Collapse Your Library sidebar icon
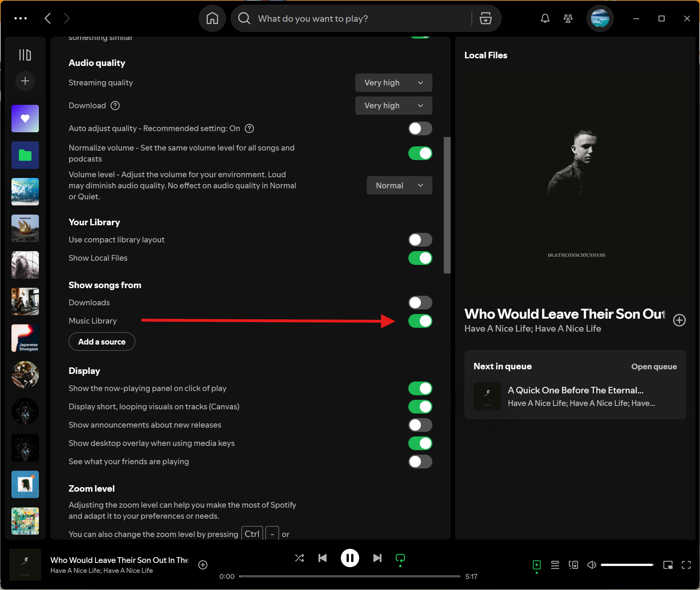 [x=25, y=55]
